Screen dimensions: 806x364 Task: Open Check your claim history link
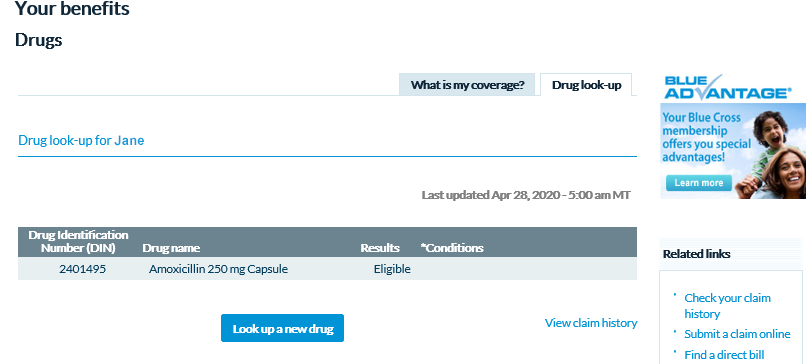(727, 305)
